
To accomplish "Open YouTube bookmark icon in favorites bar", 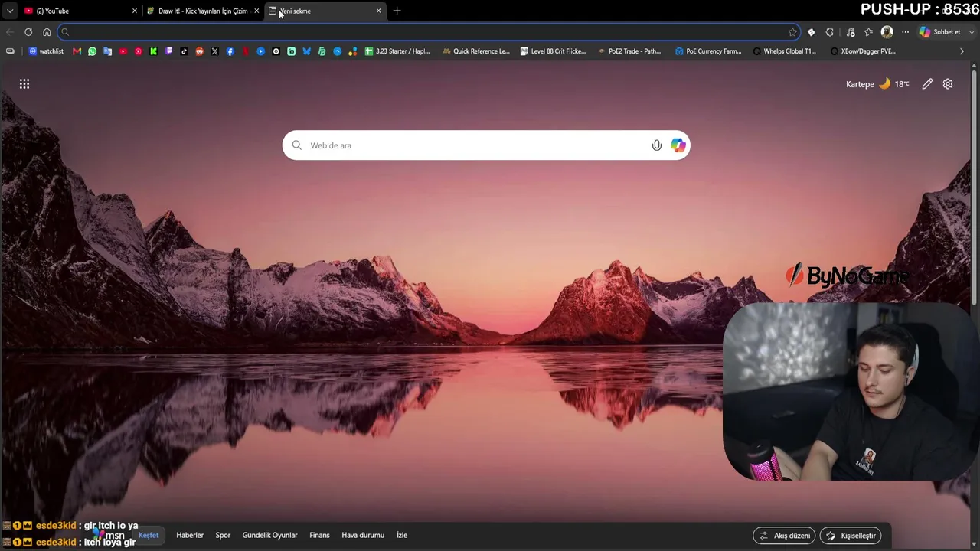I will click(x=122, y=51).
